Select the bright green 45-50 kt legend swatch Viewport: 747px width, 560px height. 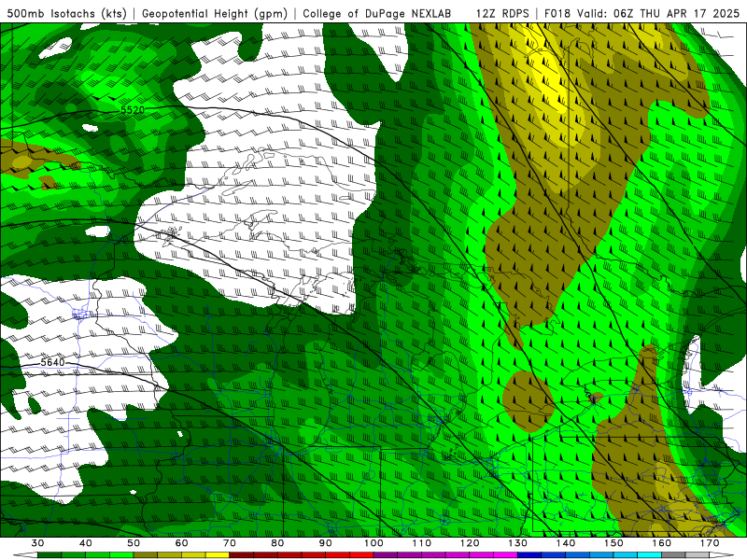click(x=121, y=554)
